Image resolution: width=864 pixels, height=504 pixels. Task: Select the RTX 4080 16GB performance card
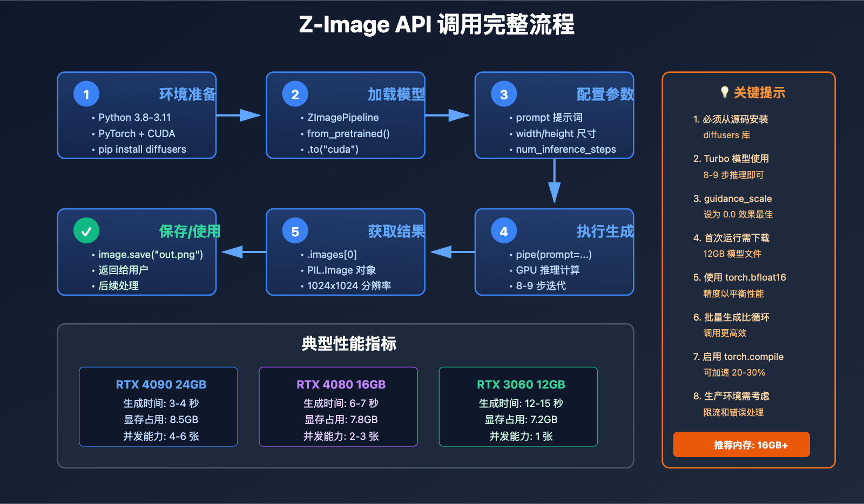click(338, 407)
